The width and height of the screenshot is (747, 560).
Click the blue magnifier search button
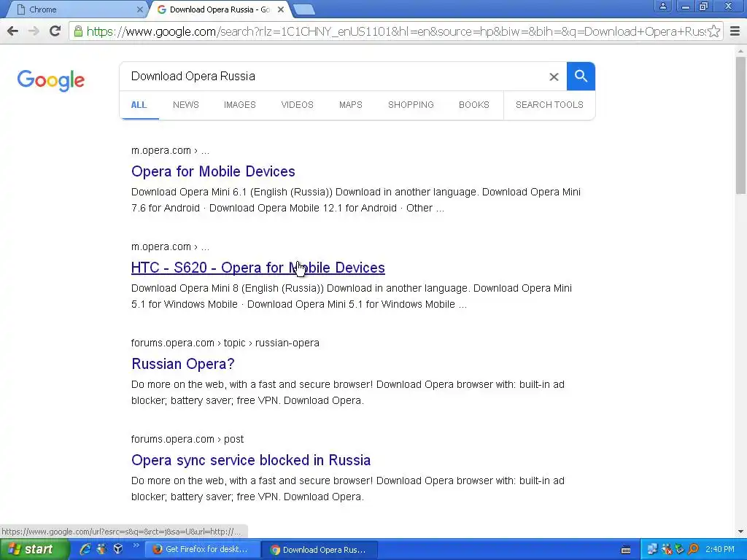point(581,76)
